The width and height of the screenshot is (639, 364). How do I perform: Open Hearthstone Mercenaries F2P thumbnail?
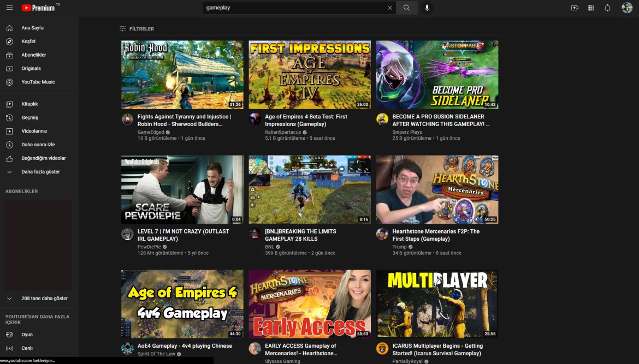click(x=437, y=189)
